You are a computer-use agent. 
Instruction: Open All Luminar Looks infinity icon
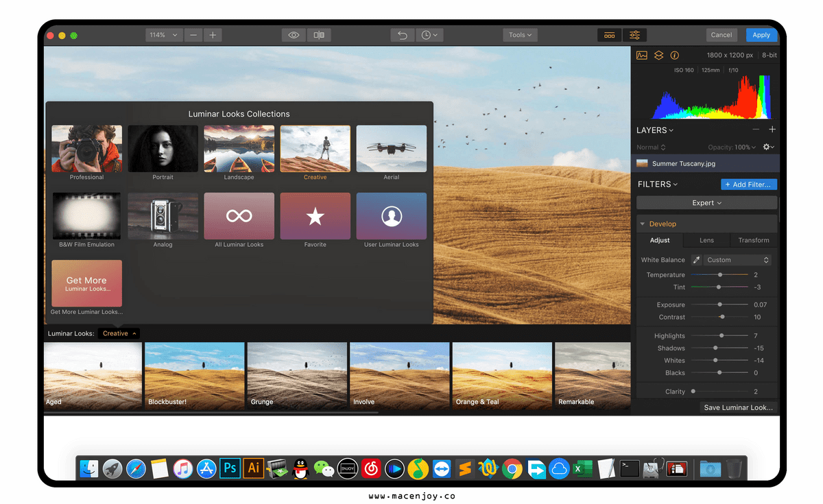click(x=239, y=216)
